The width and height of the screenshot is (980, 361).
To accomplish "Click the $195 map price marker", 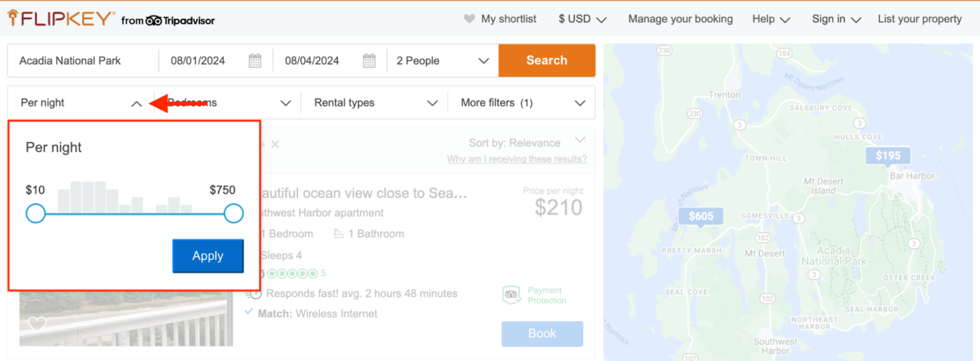I will coord(888,156).
